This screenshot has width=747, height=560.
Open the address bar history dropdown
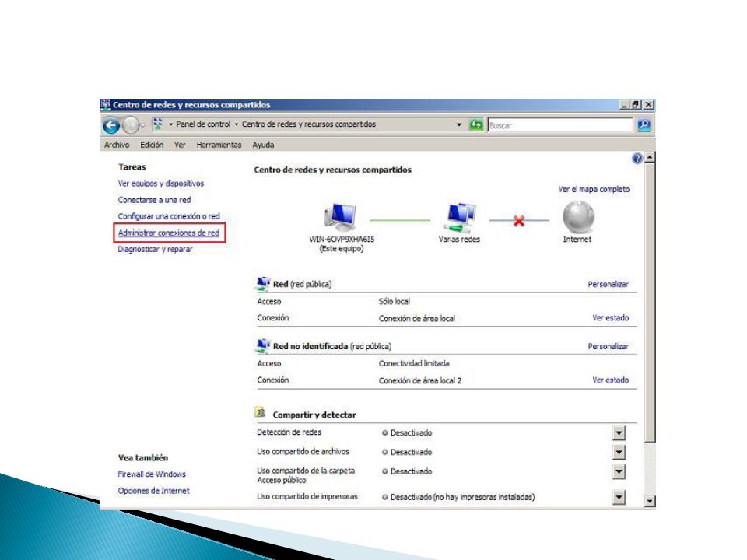pos(459,124)
